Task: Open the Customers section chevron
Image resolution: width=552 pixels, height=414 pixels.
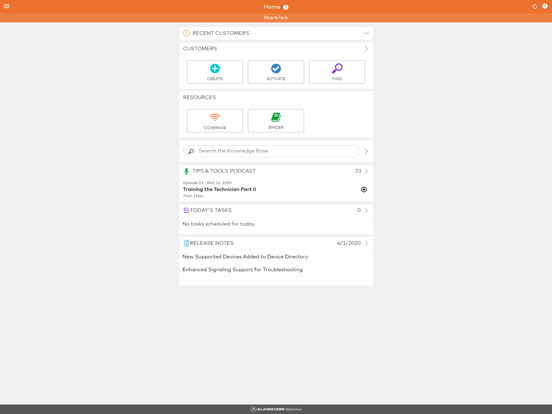Action: [366, 49]
